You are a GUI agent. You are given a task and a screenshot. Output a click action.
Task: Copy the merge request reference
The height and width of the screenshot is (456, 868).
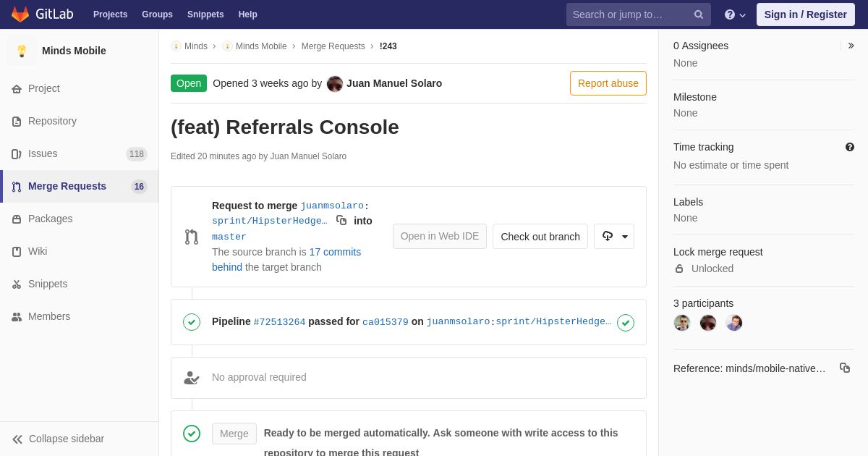coord(845,368)
